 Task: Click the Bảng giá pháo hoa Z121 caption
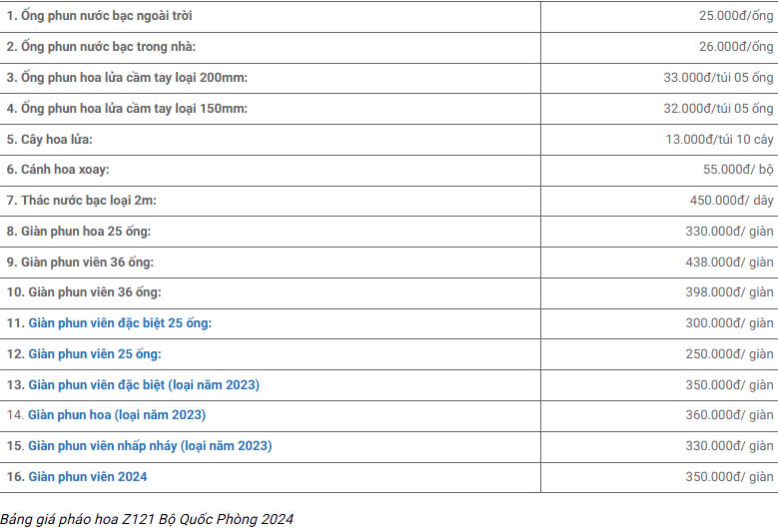147,519
